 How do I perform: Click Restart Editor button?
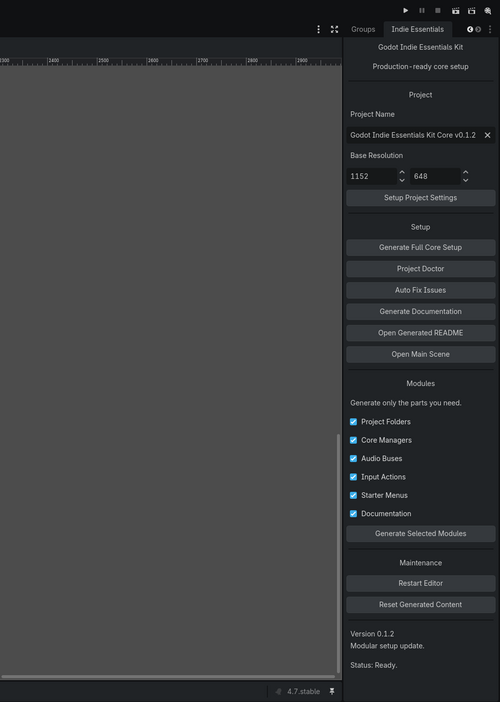421,583
